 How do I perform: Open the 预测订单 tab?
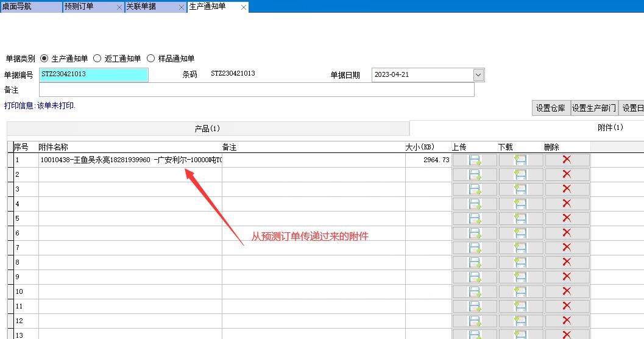coord(79,7)
